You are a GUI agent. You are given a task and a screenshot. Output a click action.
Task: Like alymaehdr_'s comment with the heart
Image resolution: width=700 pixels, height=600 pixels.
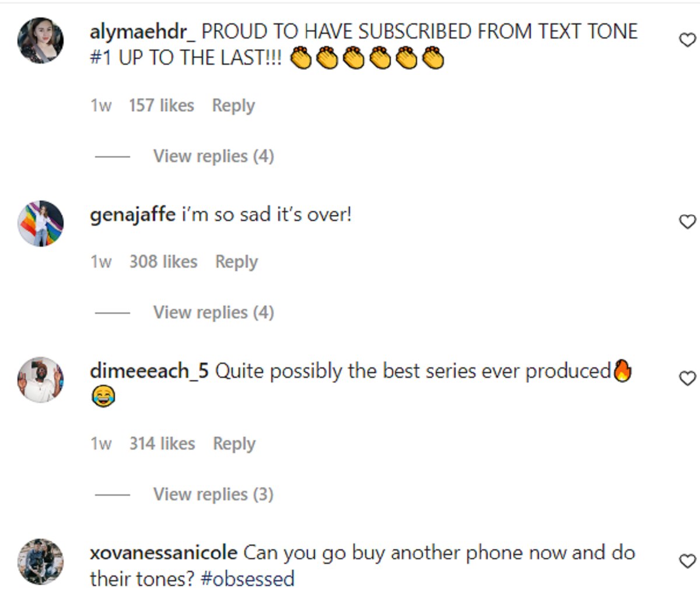[688, 40]
